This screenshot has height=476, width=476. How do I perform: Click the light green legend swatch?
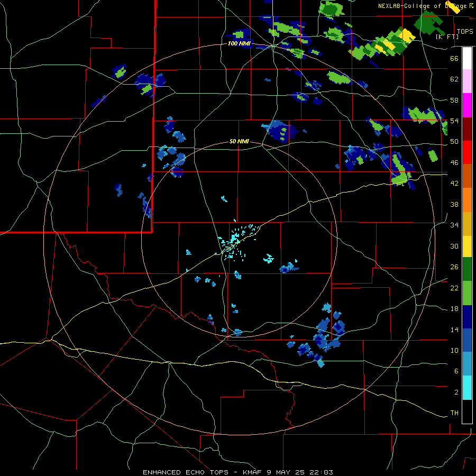(x=467, y=293)
